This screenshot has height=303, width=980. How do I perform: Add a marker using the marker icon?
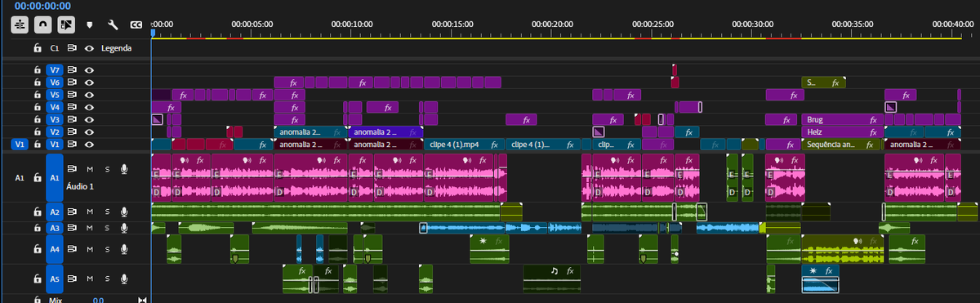(90, 25)
